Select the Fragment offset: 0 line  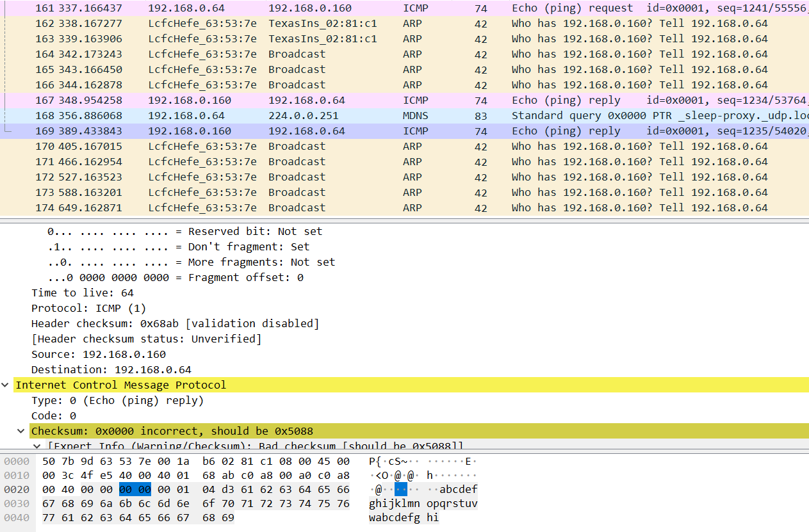175,277
